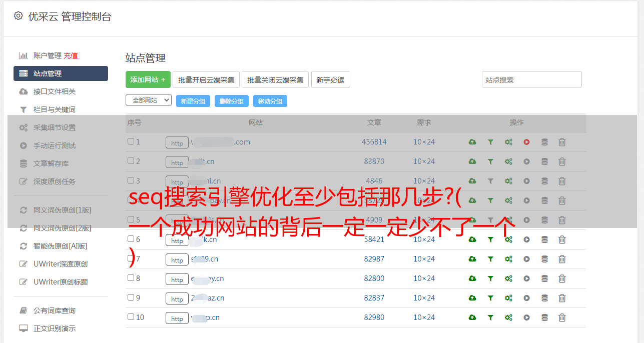Open 正文识别演示 in the sidebar
Image resolution: width=644 pixels, height=343 pixels.
(x=55, y=328)
